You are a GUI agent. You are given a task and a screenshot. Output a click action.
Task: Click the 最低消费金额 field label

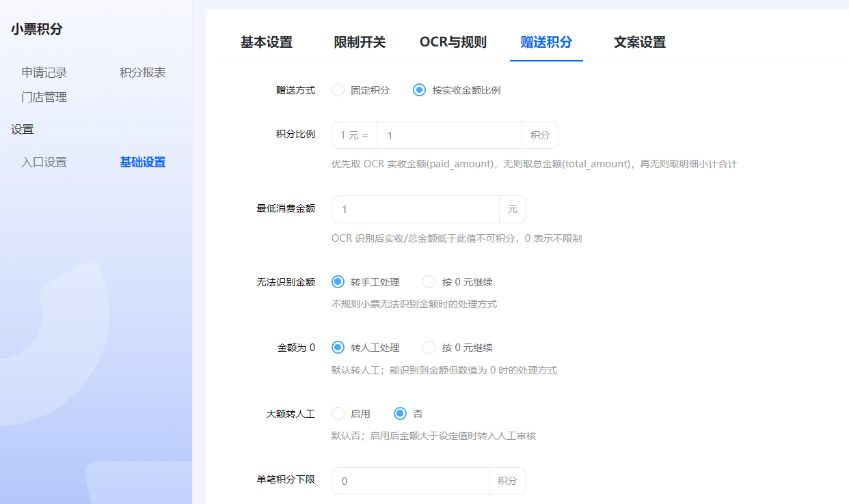tap(286, 208)
